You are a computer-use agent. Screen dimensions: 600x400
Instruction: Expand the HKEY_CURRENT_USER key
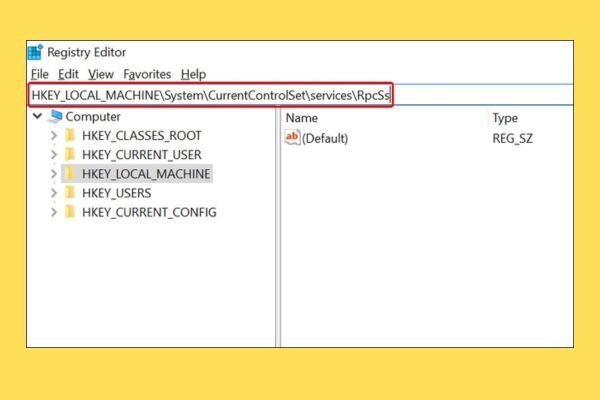54,155
